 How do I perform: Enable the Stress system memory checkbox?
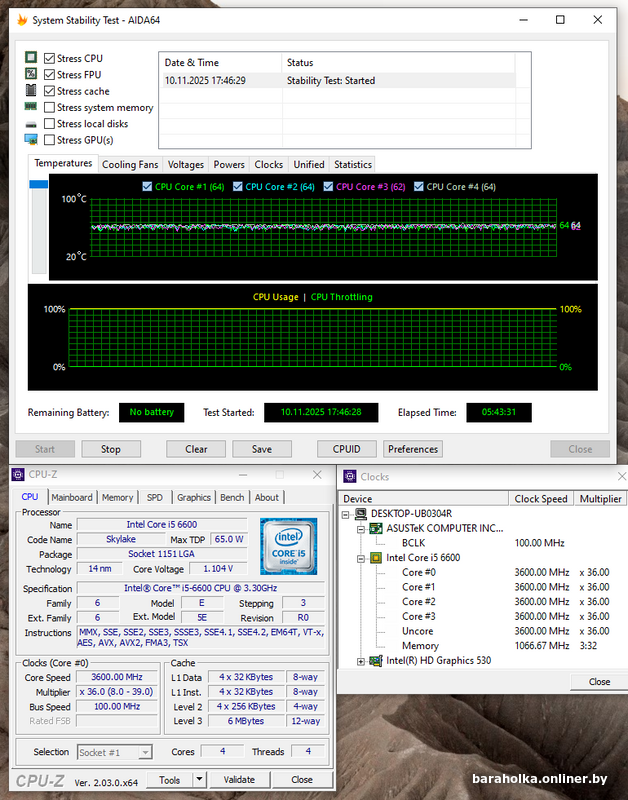[x=49, y=108]
